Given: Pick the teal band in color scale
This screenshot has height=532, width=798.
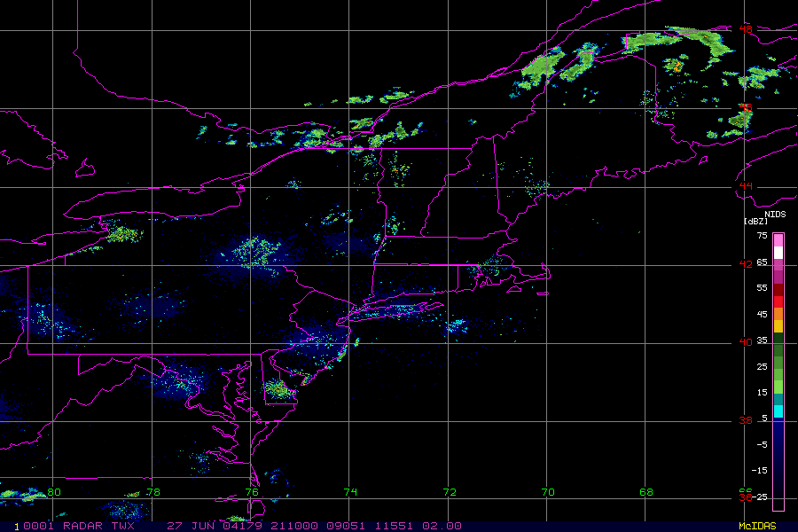Looking at the screenshot, I should point(778,400).
